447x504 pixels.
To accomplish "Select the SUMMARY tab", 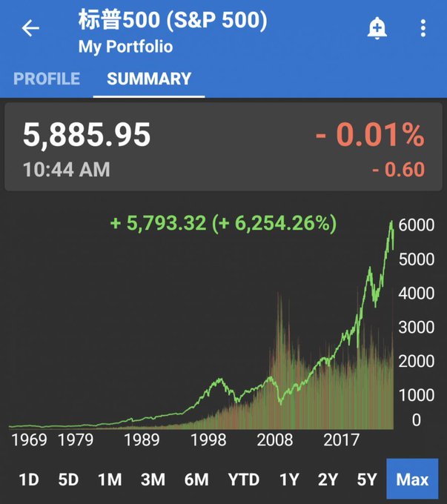I will [149, 79].
